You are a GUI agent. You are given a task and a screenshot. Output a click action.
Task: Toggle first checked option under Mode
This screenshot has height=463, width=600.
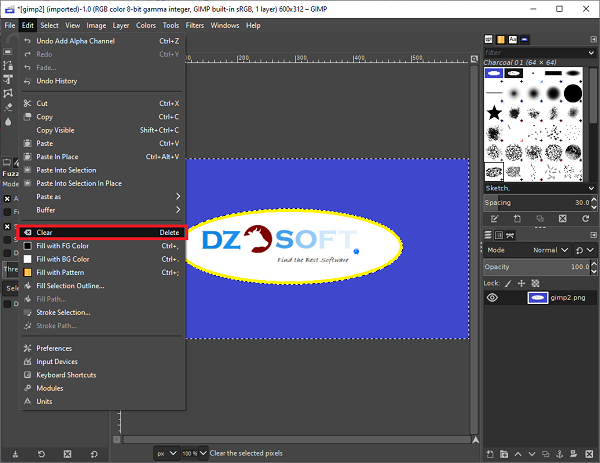pos(7,199)
